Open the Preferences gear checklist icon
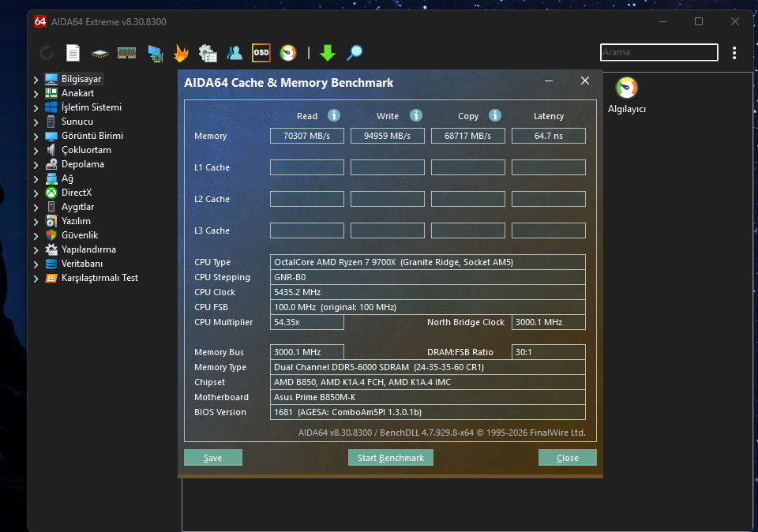The width and height of the screenshot is (758, 532). point(208,53)
